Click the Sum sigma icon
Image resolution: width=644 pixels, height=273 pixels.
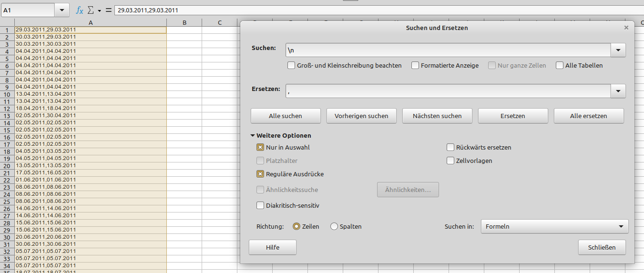point(91,10)
